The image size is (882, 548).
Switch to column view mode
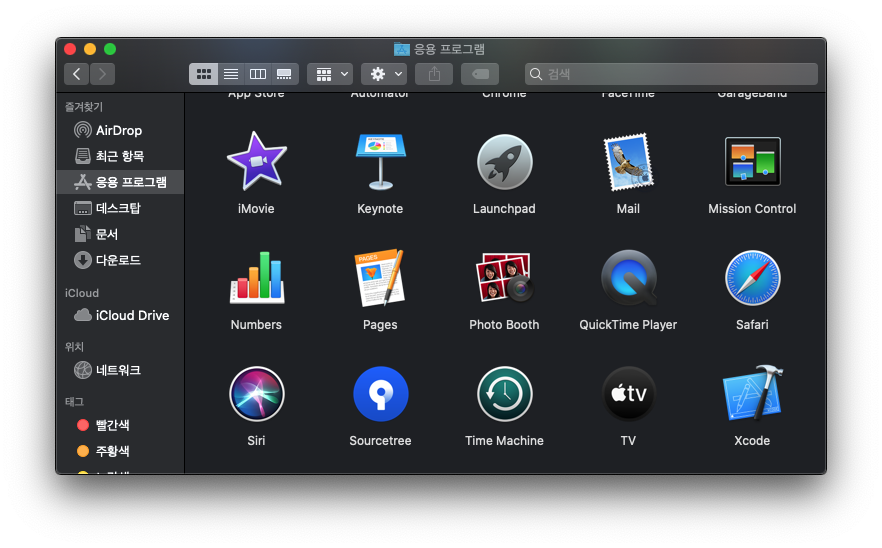[x=258, y=74]
